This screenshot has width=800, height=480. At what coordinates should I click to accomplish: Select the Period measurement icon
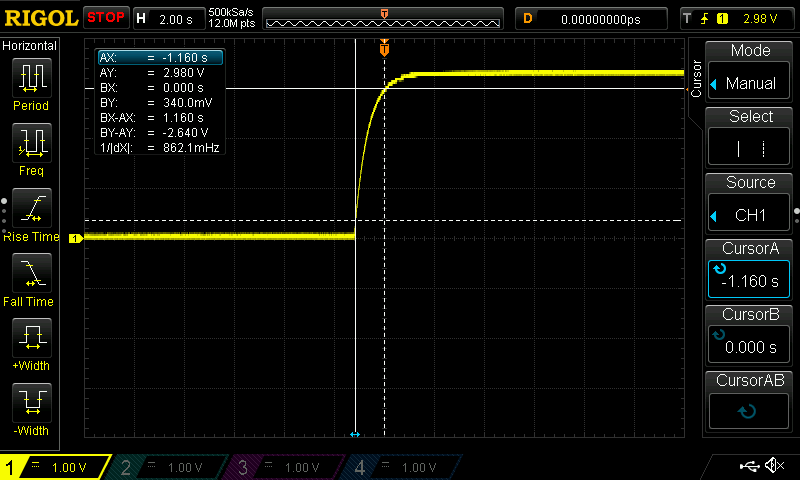pyautogui.click(x=31, y=78)
